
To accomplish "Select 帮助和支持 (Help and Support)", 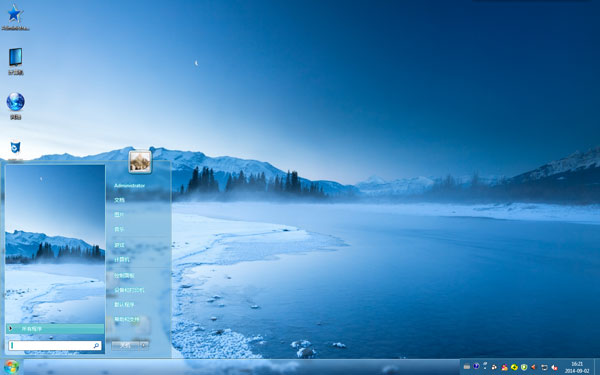I will click(x=127, y=319).
